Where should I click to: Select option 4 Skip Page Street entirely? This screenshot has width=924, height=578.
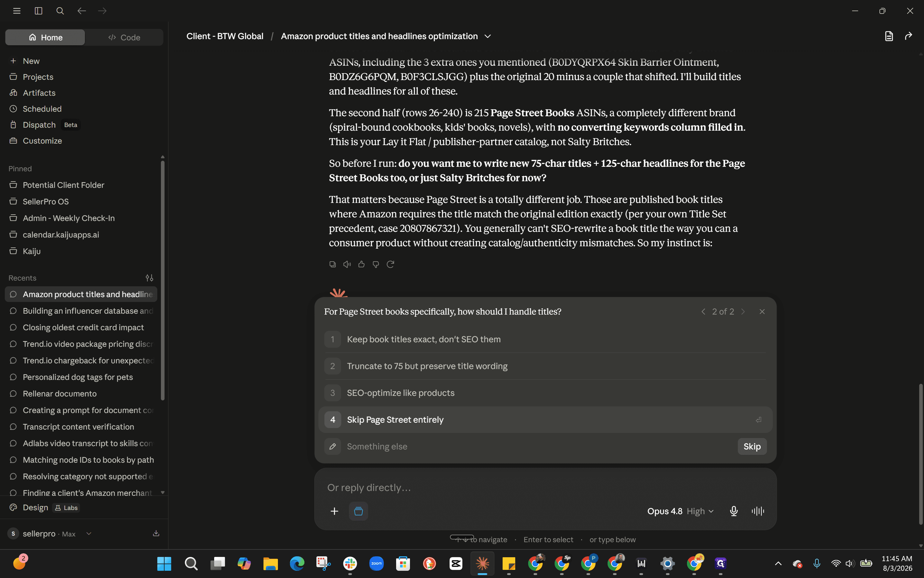coord(545,419)
